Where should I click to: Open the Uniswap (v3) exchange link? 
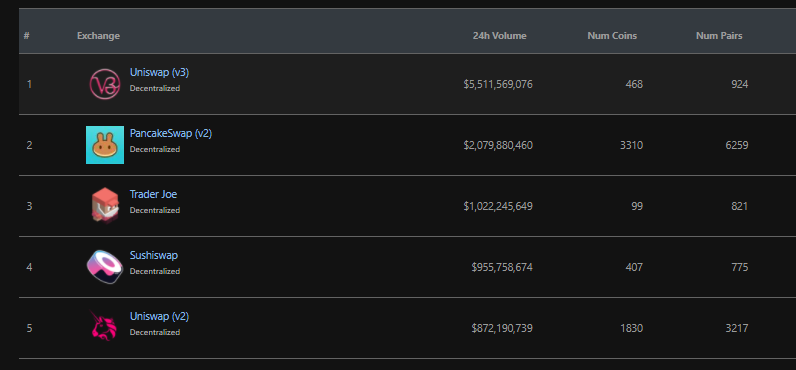(159, 73)
